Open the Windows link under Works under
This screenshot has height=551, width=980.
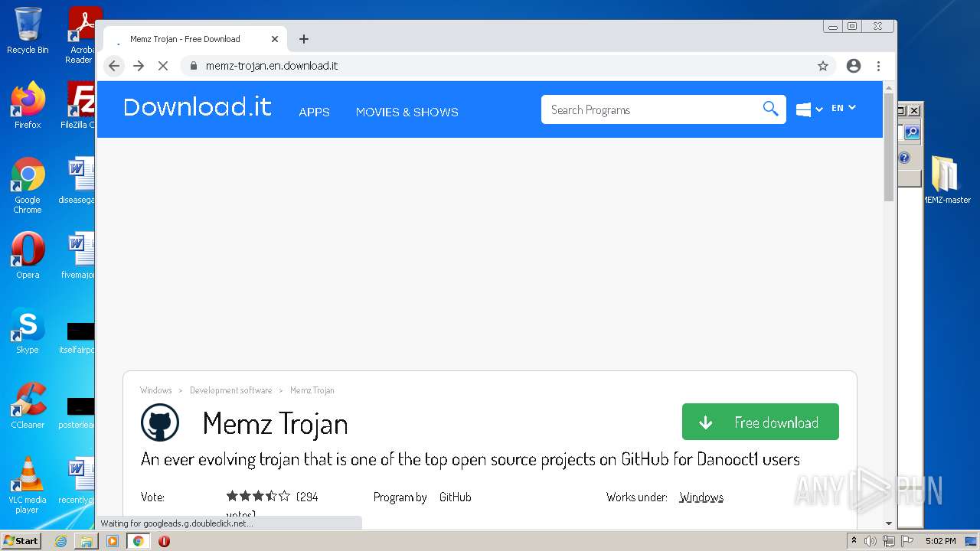701,497
